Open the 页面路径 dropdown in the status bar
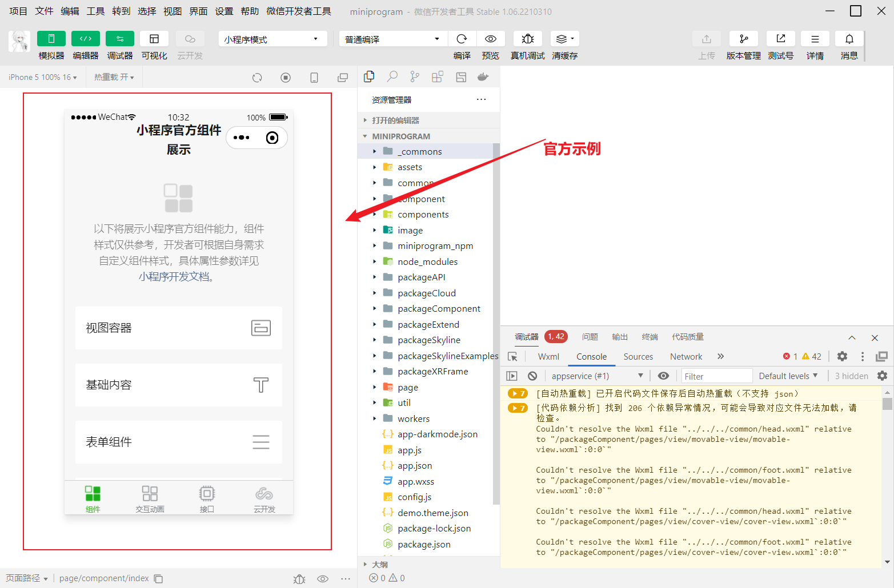This screenshot has height=588, width=894. click(27, 578)
